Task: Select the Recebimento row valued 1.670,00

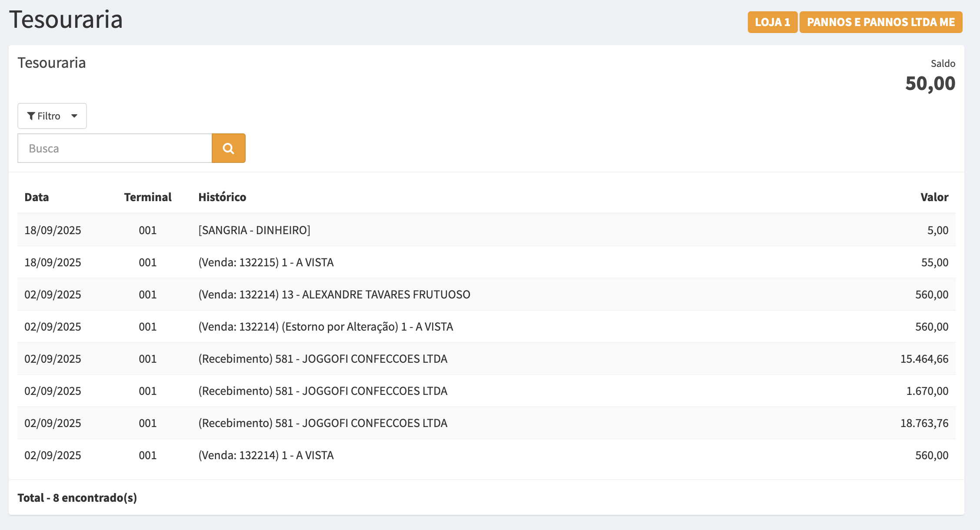Action: click(323, 391)
